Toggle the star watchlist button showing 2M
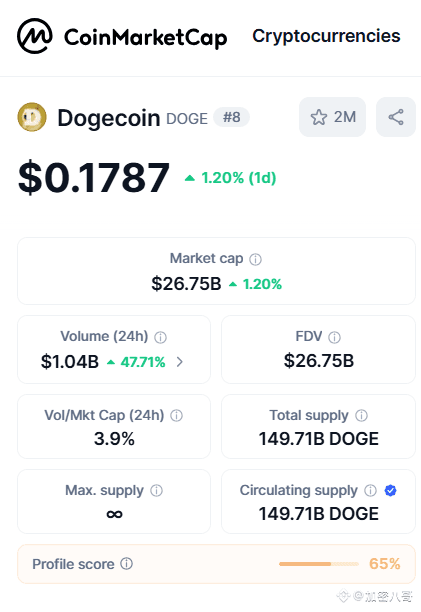The image size is (421, 612). pyautogui.click(x=332, y=117)
